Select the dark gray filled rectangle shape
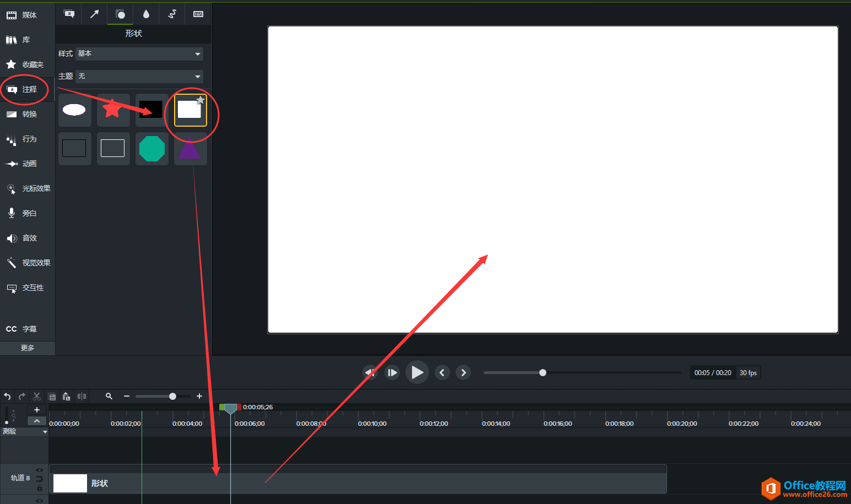The image size is (851, 504). (x=74, y=148)
